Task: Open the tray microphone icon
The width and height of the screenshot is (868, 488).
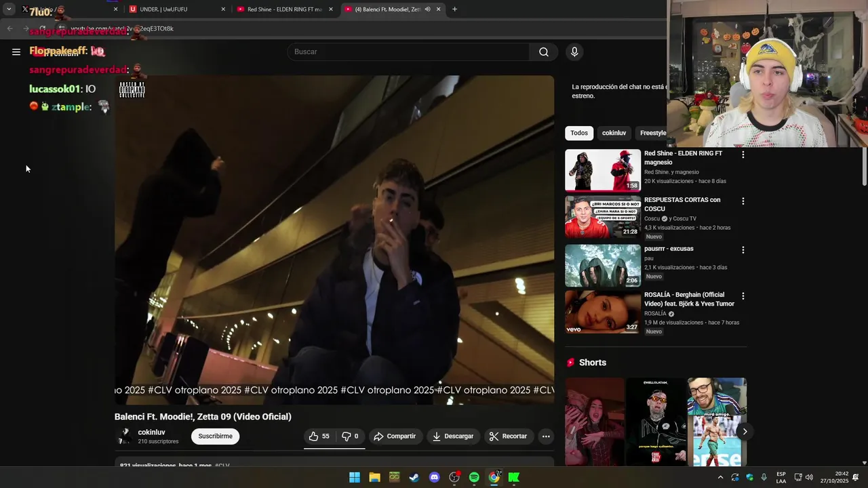Action: (764, 477)
